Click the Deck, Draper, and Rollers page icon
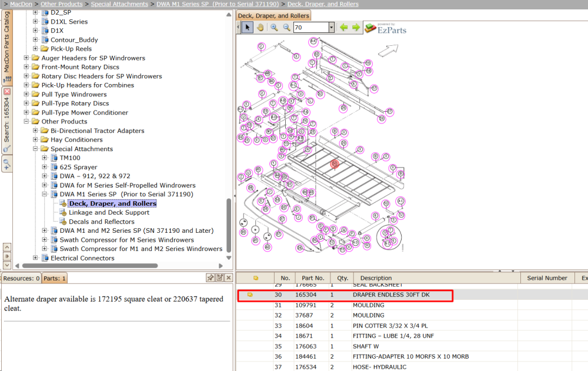This screenshot has height=371, width=588. [64, 203]
